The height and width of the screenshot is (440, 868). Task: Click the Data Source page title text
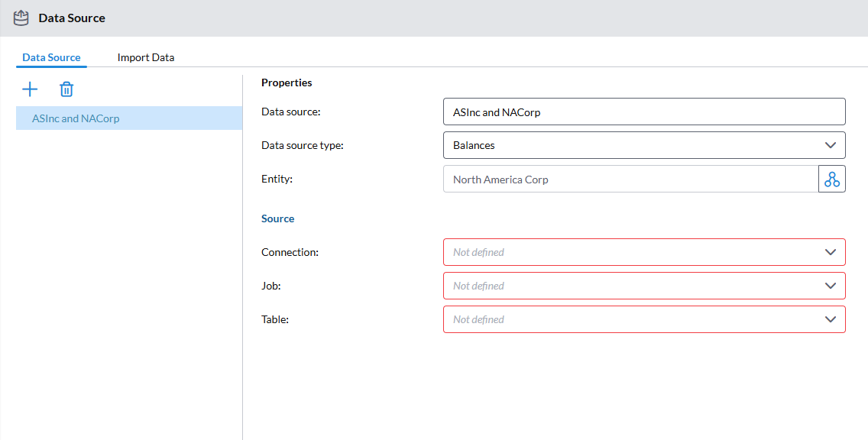coord(72,18)
